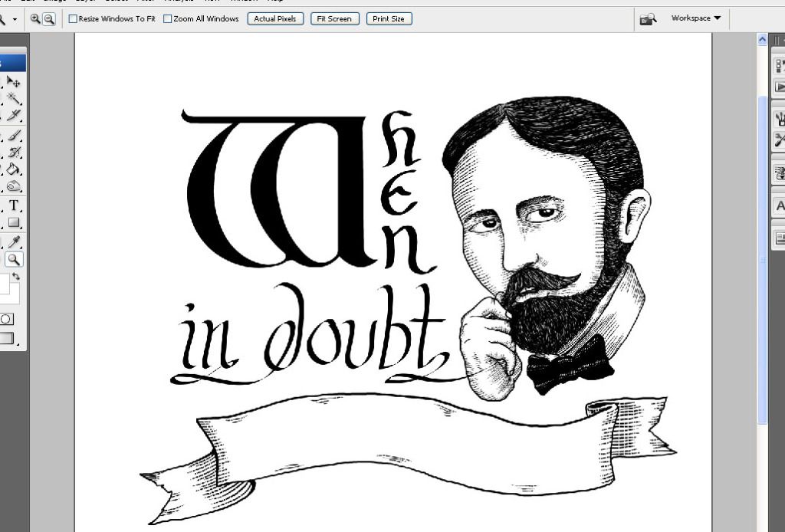Click the Print Size button
Screen dimensions: 785x532
389,19
